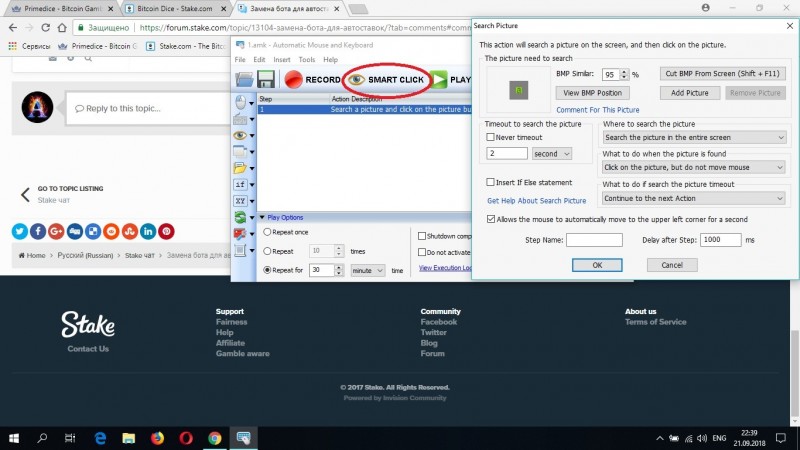Share topic via Twitter icon
Image resolution: width=800 pixels, height=450 pixels.
point(20,231)
